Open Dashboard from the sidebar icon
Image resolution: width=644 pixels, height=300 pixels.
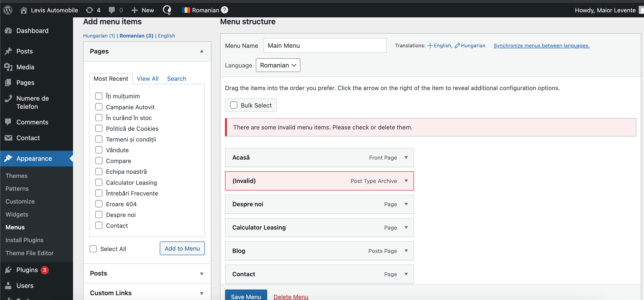(x=8, y=31)
